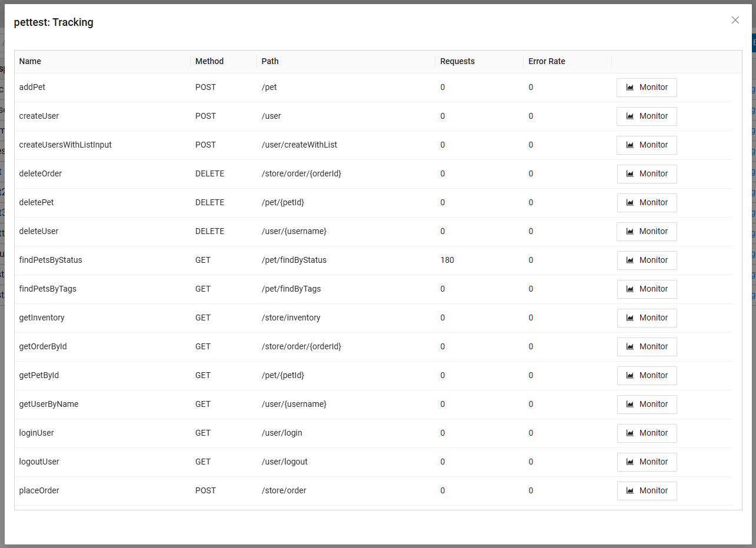Open Monitor for logoutUser row

coord(647,462)
